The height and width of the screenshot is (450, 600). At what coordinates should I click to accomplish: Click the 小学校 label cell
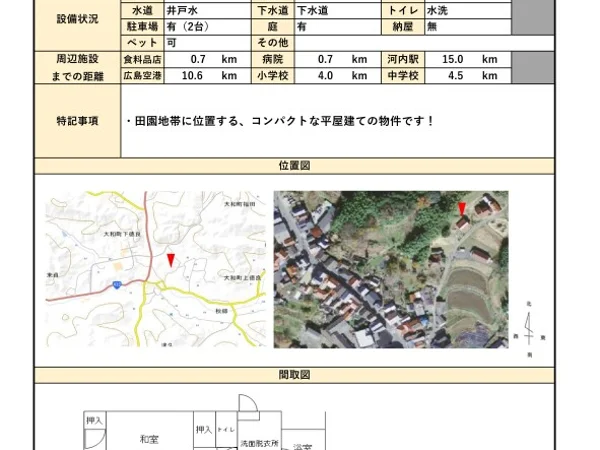[272, 75]
